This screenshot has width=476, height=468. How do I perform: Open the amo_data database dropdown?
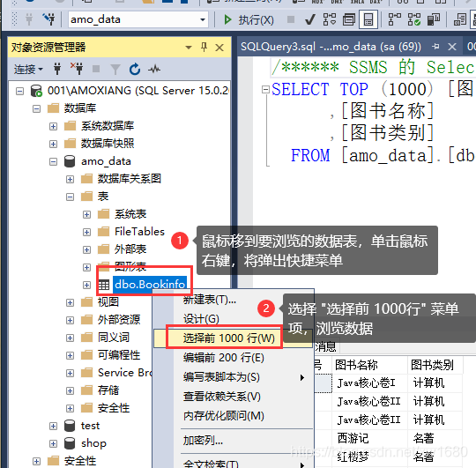(x=203, y=19)
